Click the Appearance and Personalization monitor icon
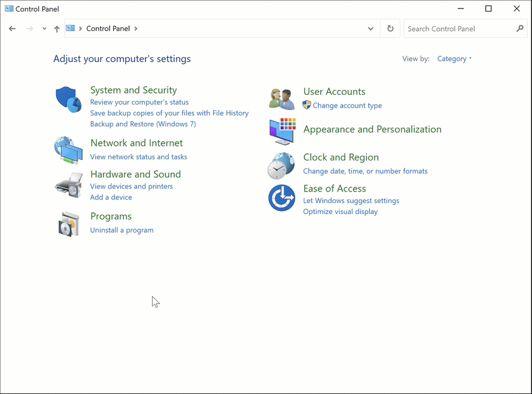The image size is (532, 394). click(x=282, y=130)
